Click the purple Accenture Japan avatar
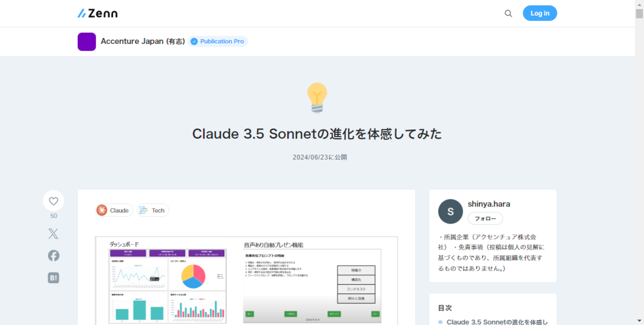This screenshot has width=644, height=325. [x=87, y=42]
